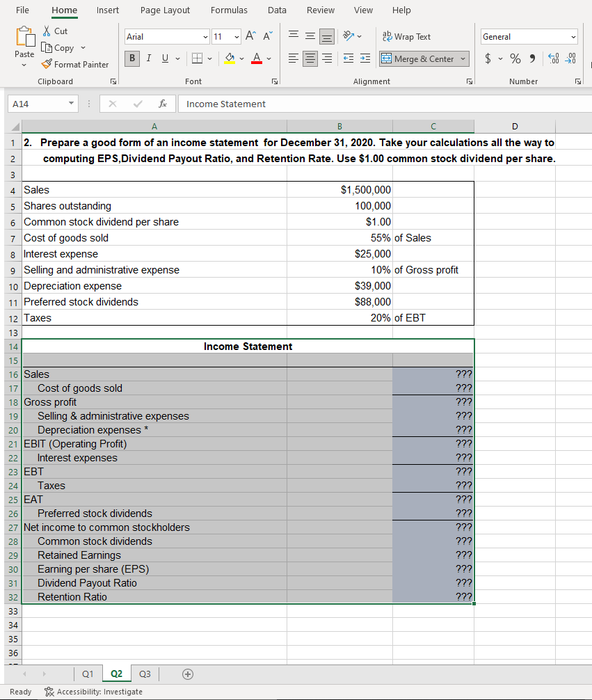The width and height of the screenshot is (592, 700).
Task: Toggle Italic formatting
Action: click(149, 58)
